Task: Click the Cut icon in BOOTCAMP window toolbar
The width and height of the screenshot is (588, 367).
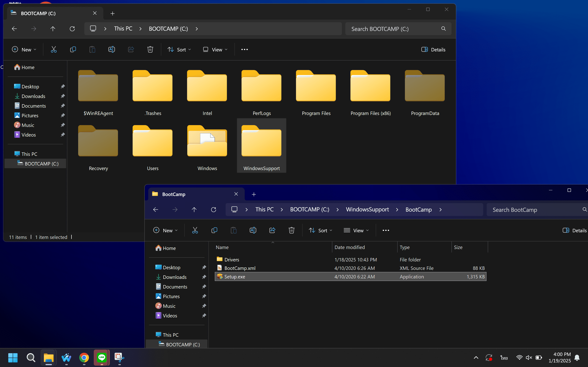Action: coord(54,50)
